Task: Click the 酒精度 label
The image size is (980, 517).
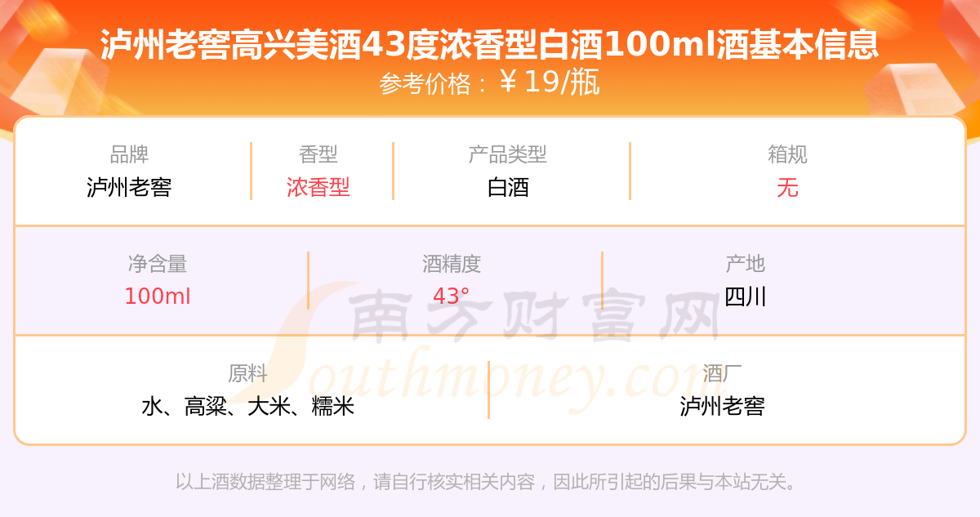Action: (x=452, y=264)
